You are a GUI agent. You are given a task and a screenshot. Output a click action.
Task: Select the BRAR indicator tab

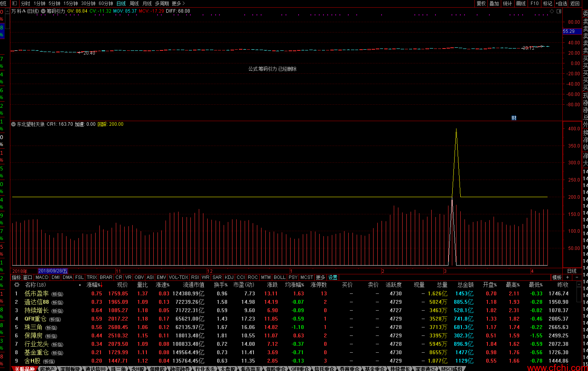tap(106, 277)
